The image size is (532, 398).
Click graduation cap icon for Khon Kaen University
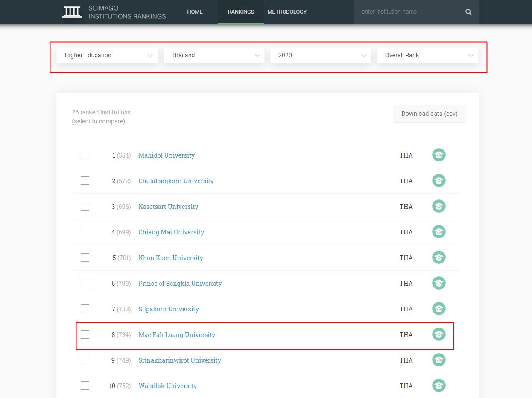pos(439,258)
